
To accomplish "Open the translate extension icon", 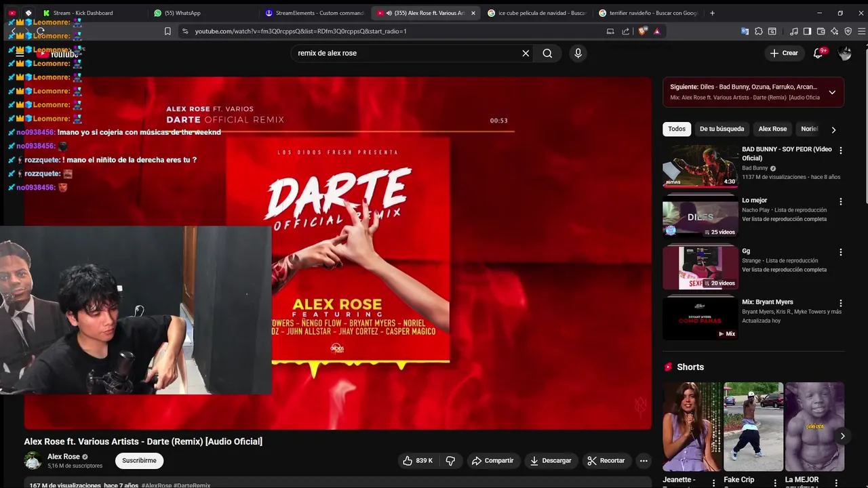I will pos(745,31).
